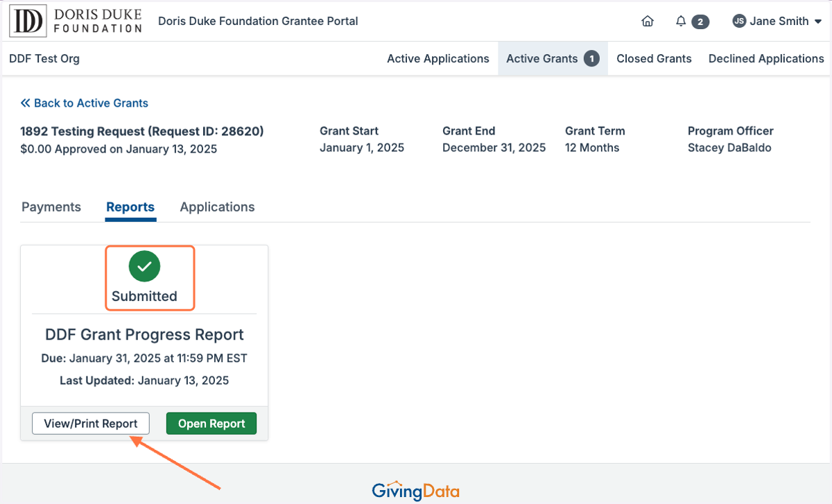Click the Grant End date December 31, 2025
The height and width of the screenshot is (504, 832).
tap(494, 148)
